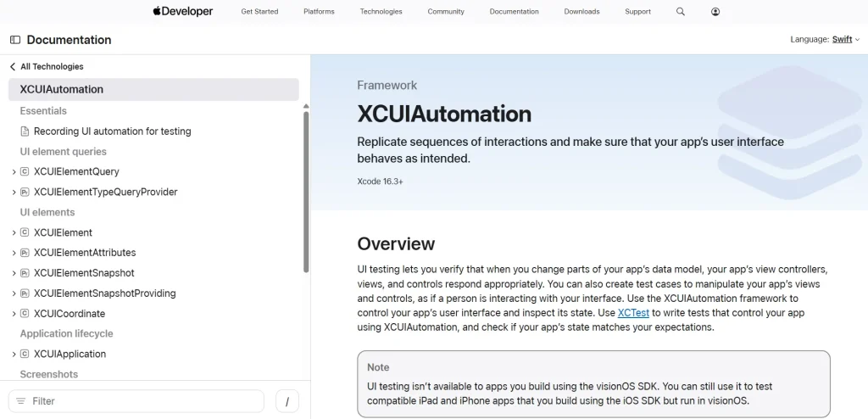Click the UI element queries heading
Image resolution: width=868 pixels, height=419 pixels.
(63, 151)
